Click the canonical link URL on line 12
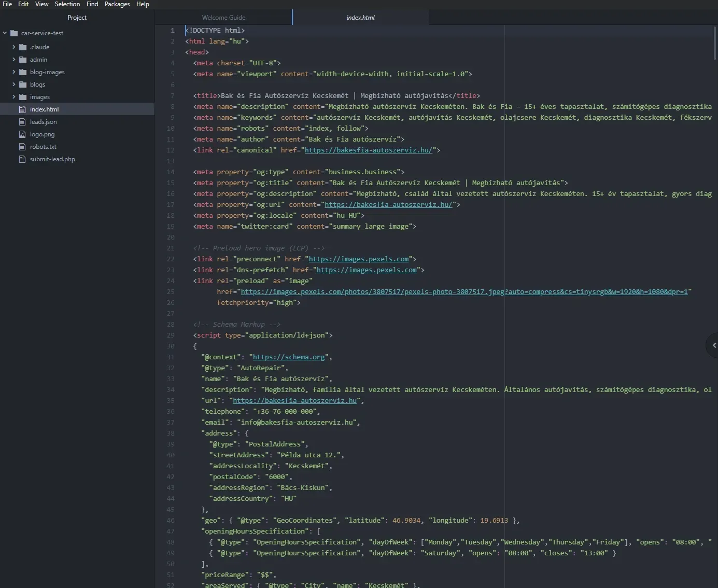This screenshot has width=718, height=588. [369, 150]
